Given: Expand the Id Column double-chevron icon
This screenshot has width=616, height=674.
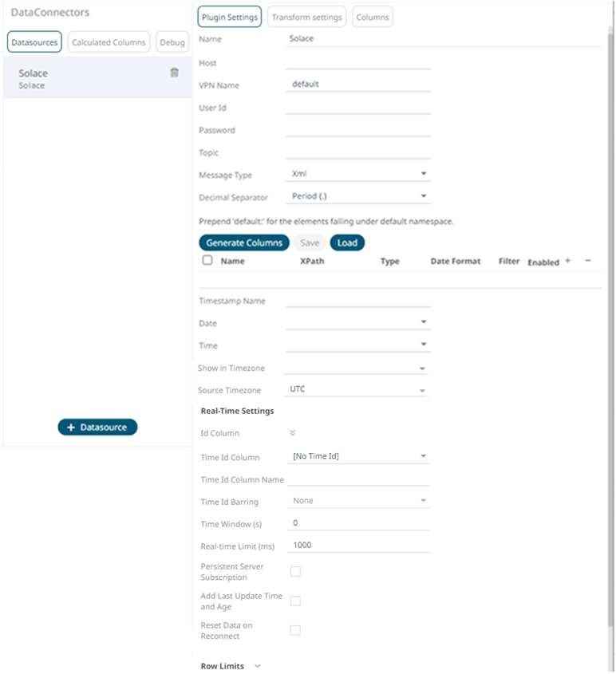Looking at the screenshot, I should (x=292, y=433).
